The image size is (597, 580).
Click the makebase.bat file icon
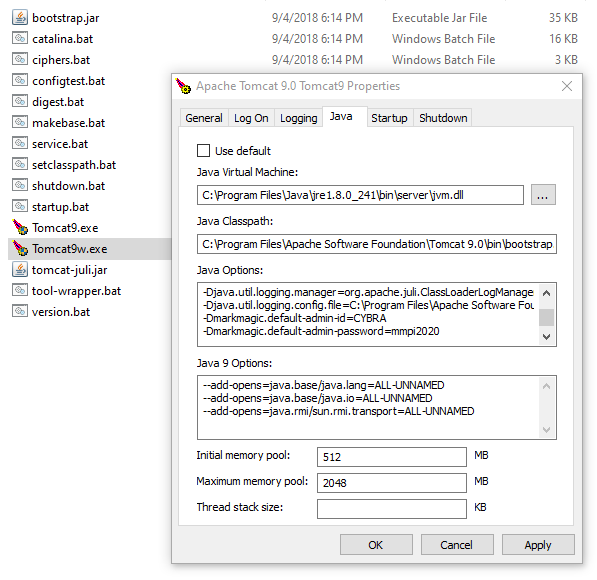click(x=20, y=122)
